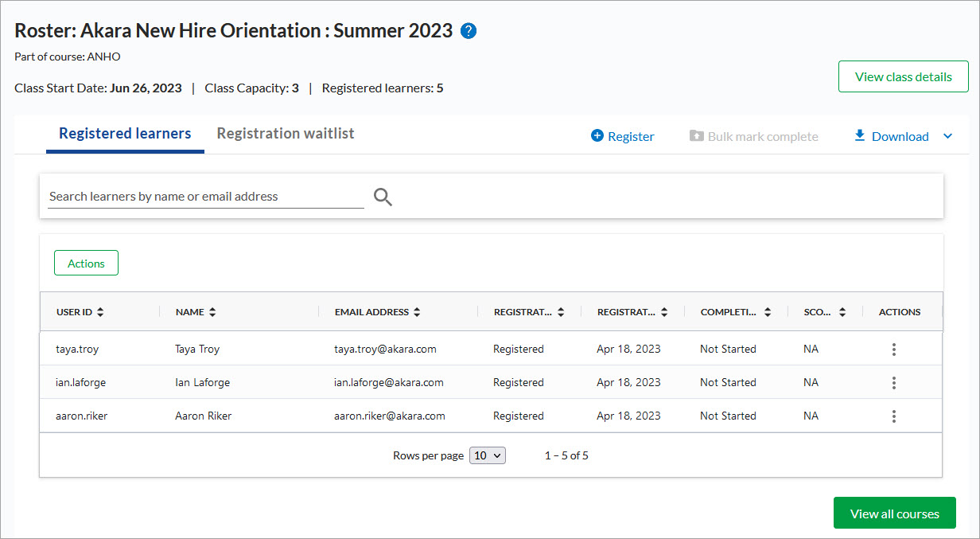980x539 pixels.
Task: Sort by Name column arrows
Action: coord(212,313)
